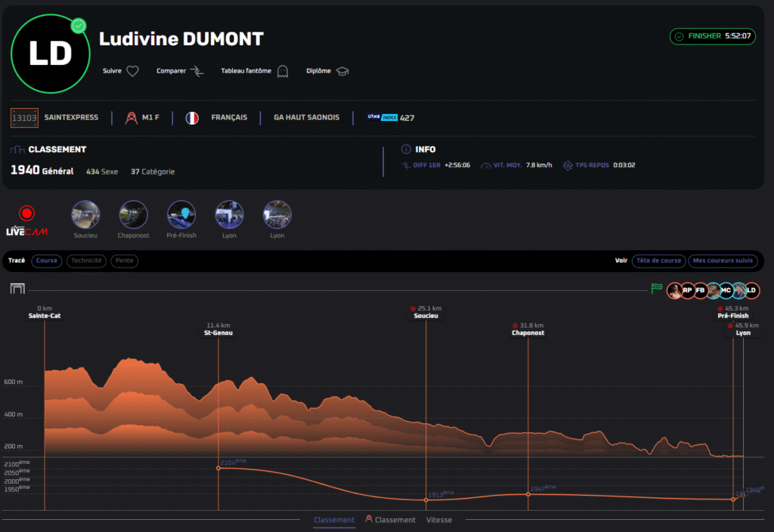
Task: Select the category Classement tab with runner icon
Action: click(x=391, y=520)
